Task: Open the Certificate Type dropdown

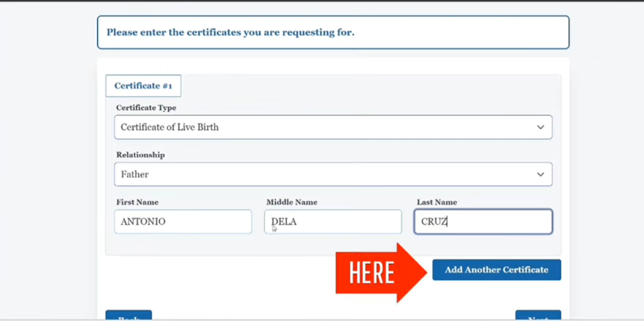Action: coord(333,127)
